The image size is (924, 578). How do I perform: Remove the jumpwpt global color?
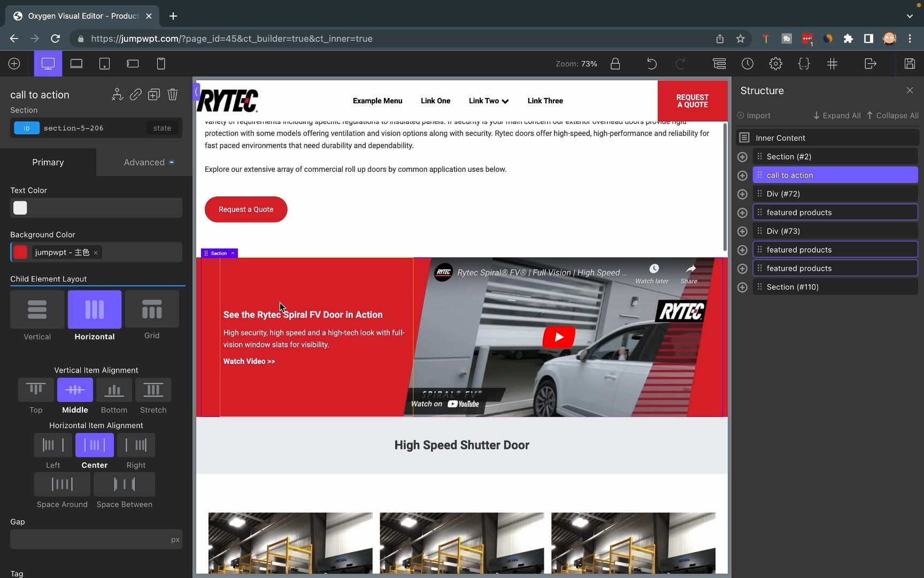(96, 253)
